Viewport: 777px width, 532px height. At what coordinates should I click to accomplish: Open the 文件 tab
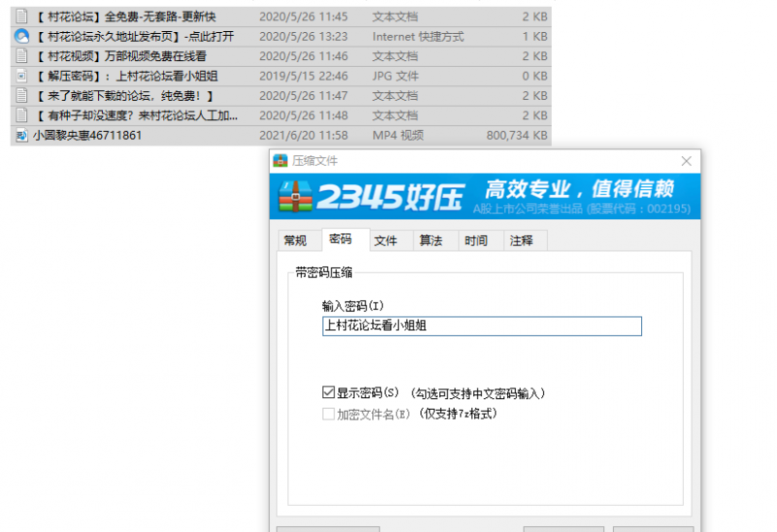click(x=386, y=241)
